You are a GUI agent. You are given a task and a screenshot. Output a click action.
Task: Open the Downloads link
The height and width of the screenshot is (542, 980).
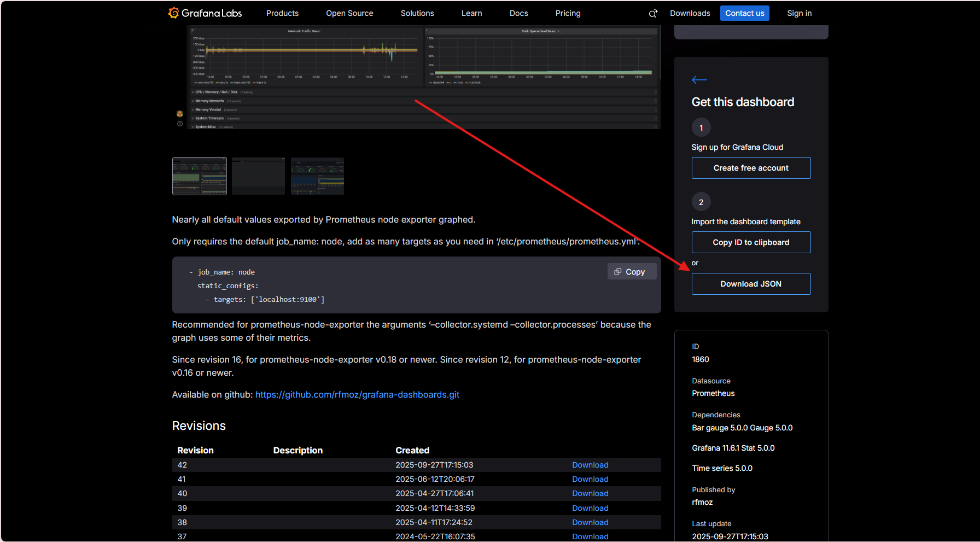point(690,13)
